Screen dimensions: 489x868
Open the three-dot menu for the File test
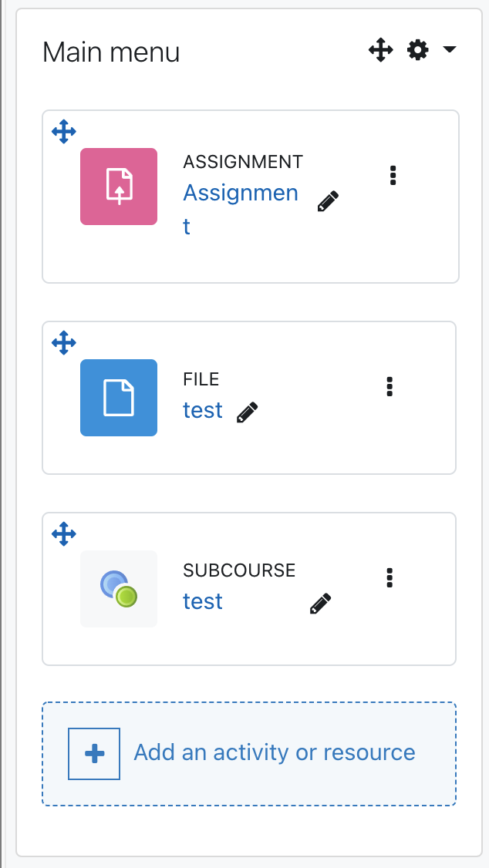click(x=390, y=386)
